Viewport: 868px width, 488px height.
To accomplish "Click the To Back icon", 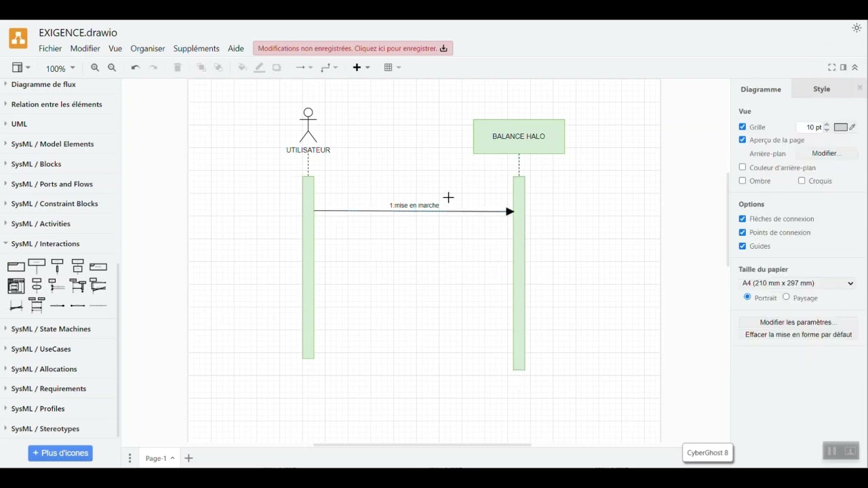I will tap(218, 68).
